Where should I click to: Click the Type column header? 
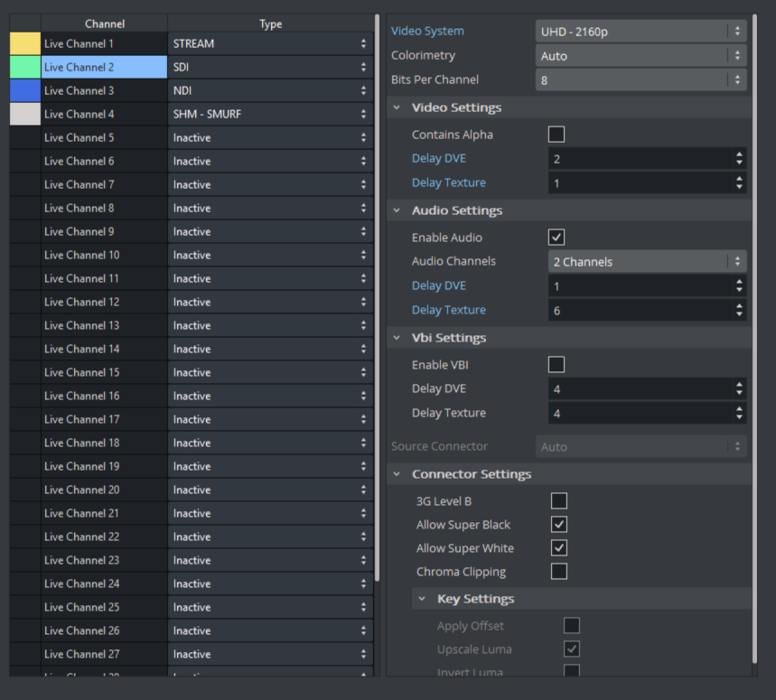point(270,24)
